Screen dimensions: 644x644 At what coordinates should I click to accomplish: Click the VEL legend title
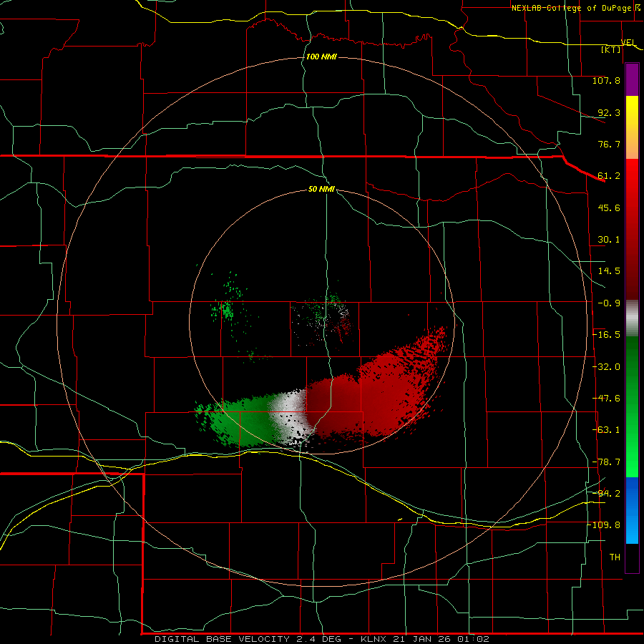coord(628,42)
